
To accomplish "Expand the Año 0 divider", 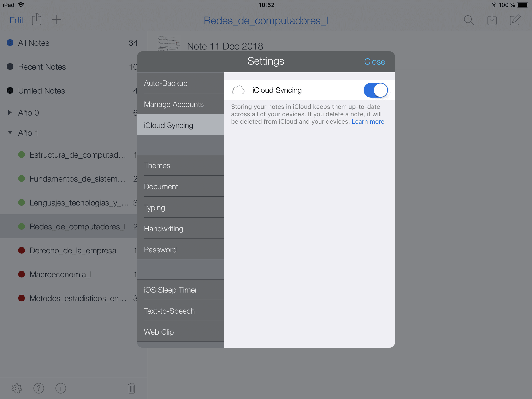I will point(10,113).
